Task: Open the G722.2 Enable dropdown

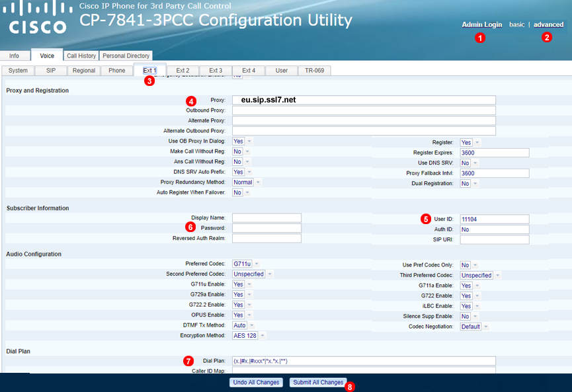Action: [x=242, y=305]
